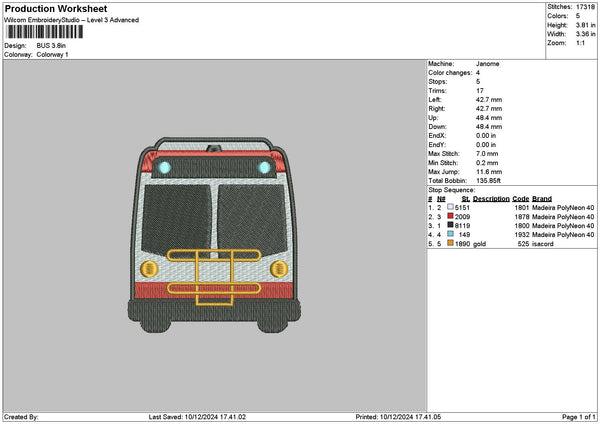600x424 pixels.
Task: Click the Stop Sequence heading
Action: pyautogui.click(x=453, y=188)
